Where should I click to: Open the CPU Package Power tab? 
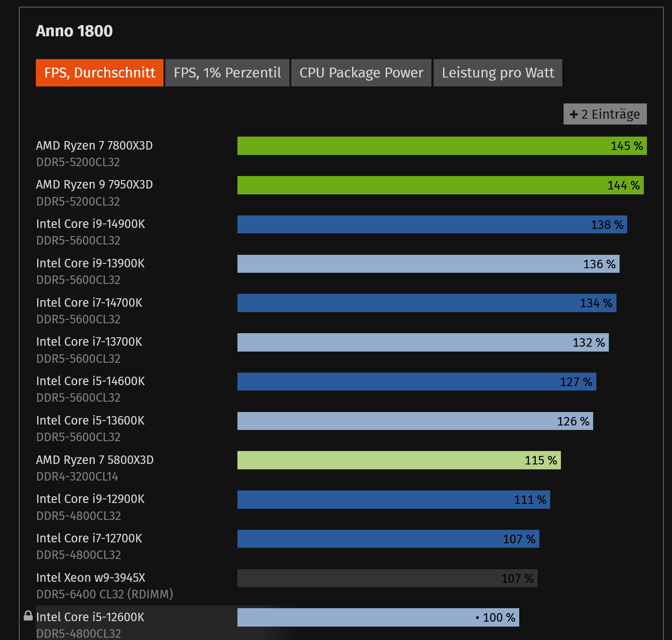coord(361,73)
